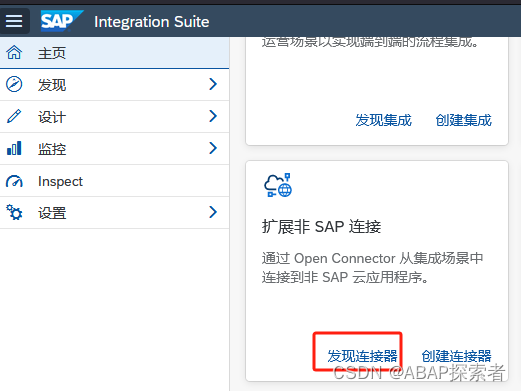Expand the 设置 menu chevron
Viewport: 521px width, 391px height.
[213, 212]
